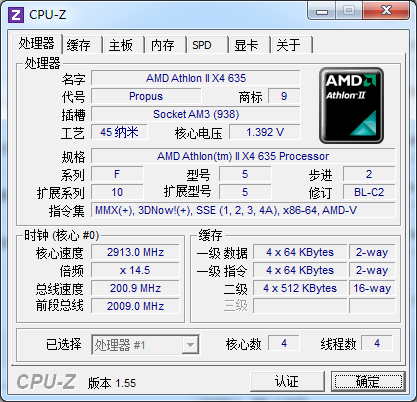Click the Socket AM3 (938) field
This screenshot has height=402, width=417.
pyautogui.click(x=196, y=114)
